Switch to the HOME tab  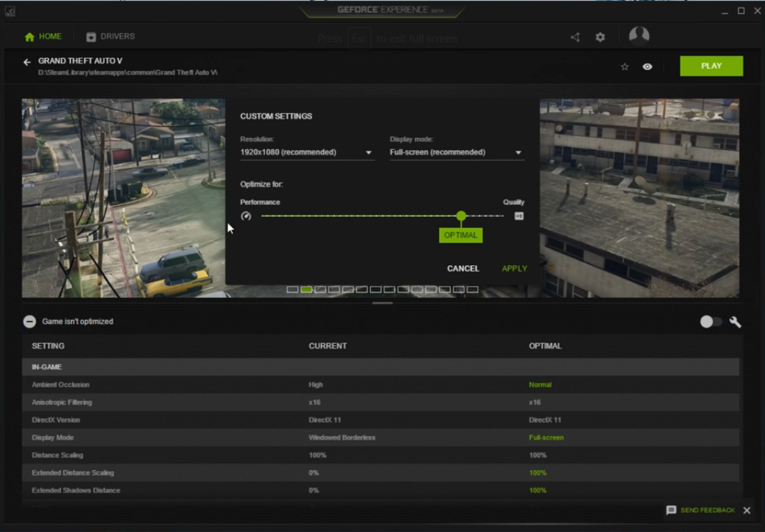(43, 37)
